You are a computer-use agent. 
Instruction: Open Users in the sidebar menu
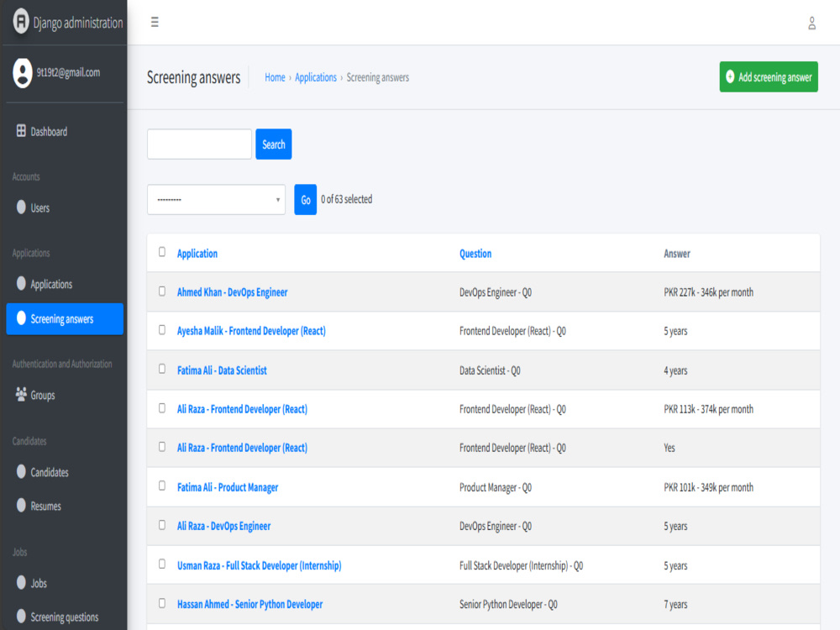[x=65, y=207]
